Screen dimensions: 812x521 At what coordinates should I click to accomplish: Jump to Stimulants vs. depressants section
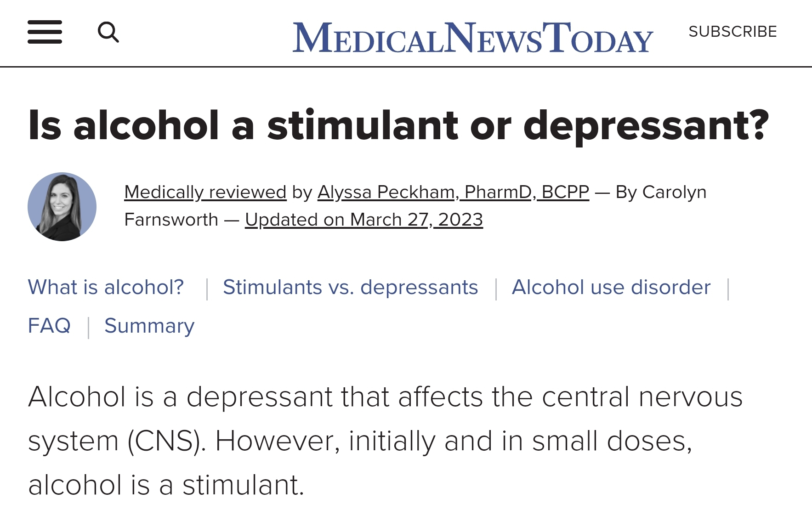(351, 287)
